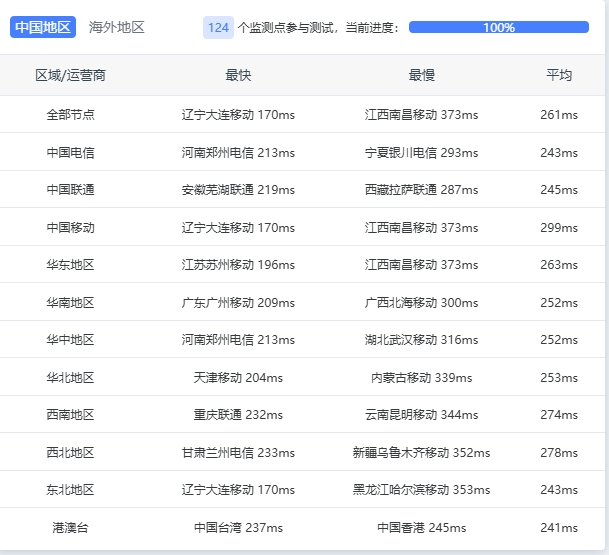Switch to the 中国地区 tab

click(x=43, y=27)
